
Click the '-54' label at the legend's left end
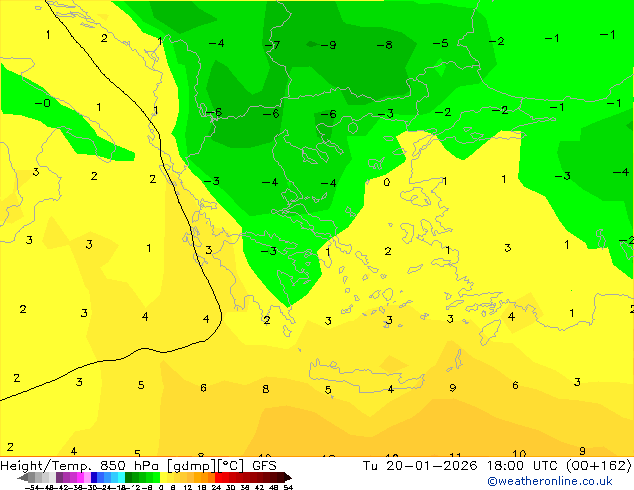pos(32,487)
